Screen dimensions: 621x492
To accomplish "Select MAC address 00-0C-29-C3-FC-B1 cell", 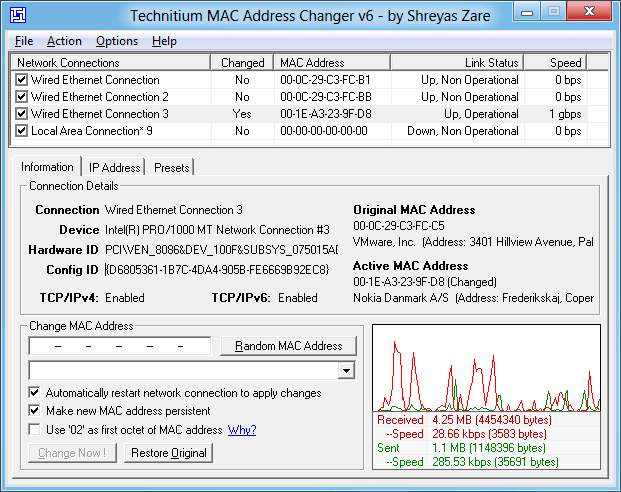I will [325, 80].
